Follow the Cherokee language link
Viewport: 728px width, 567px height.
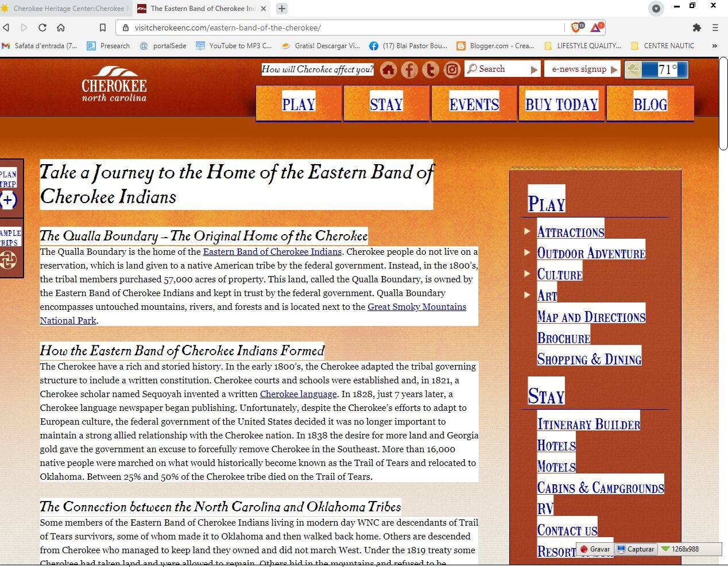tap(298, 394)
